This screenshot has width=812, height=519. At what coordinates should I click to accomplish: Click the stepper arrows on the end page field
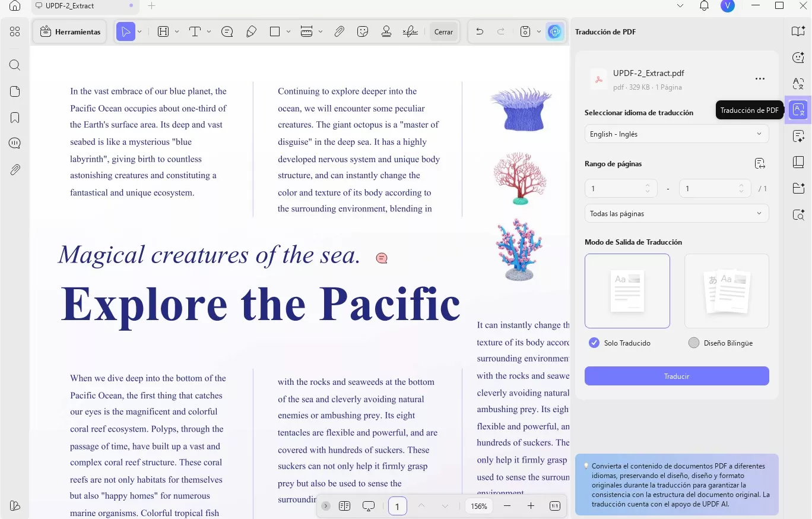click(741, 189)
